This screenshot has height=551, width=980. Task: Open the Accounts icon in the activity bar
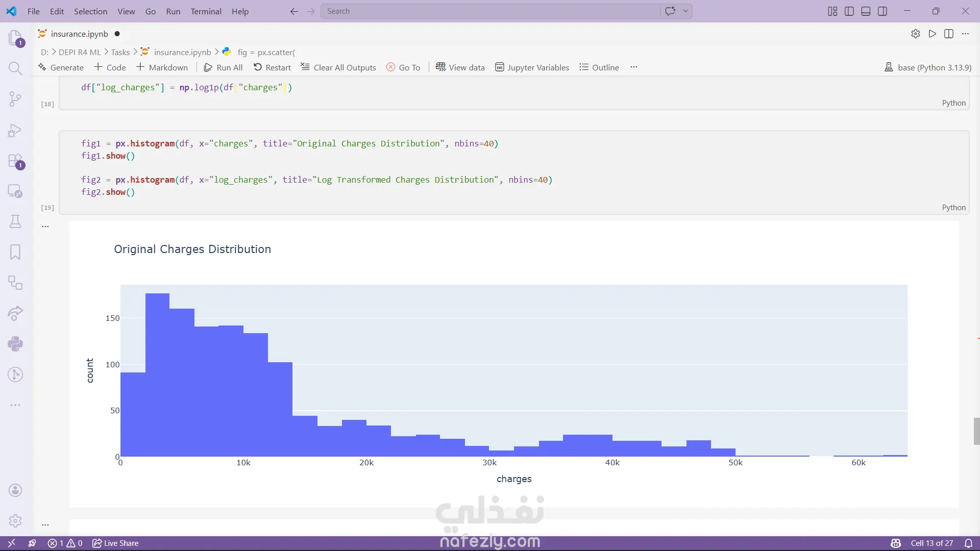(15, 490)
